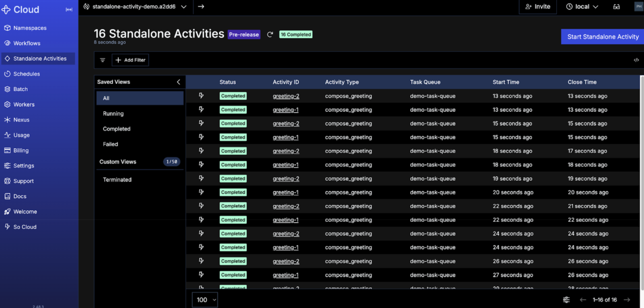Click the labs glasses icon
The image size is (644, 308).
click(x=616, y=7)
